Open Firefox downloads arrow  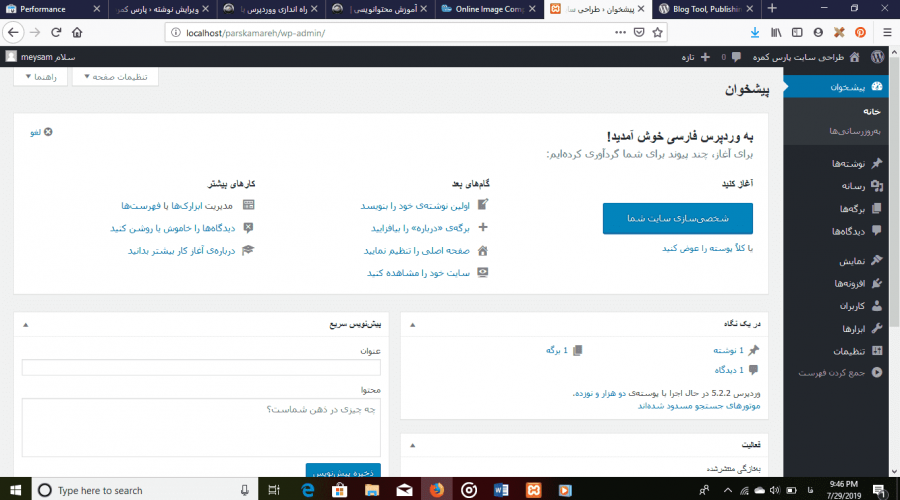coord(755,33)
